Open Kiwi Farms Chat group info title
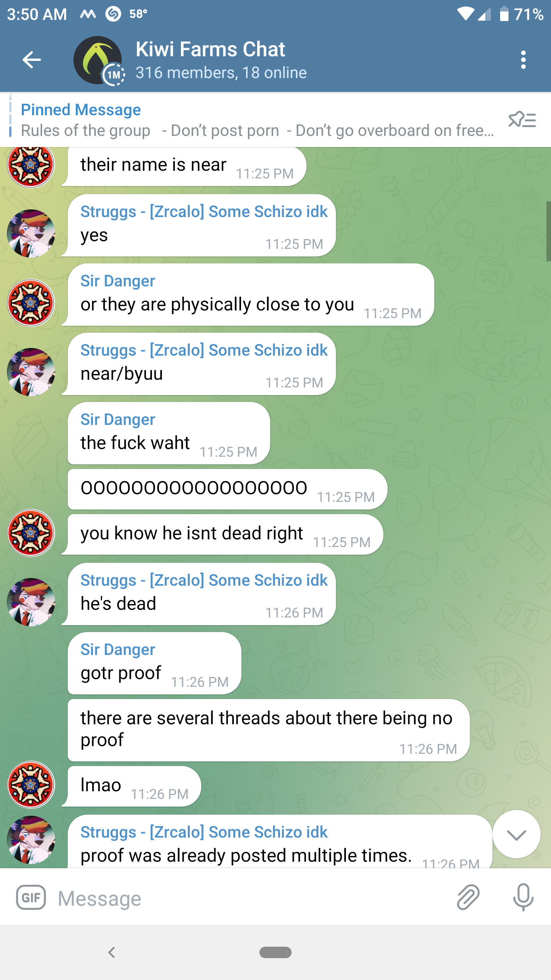 coord(210,49)
